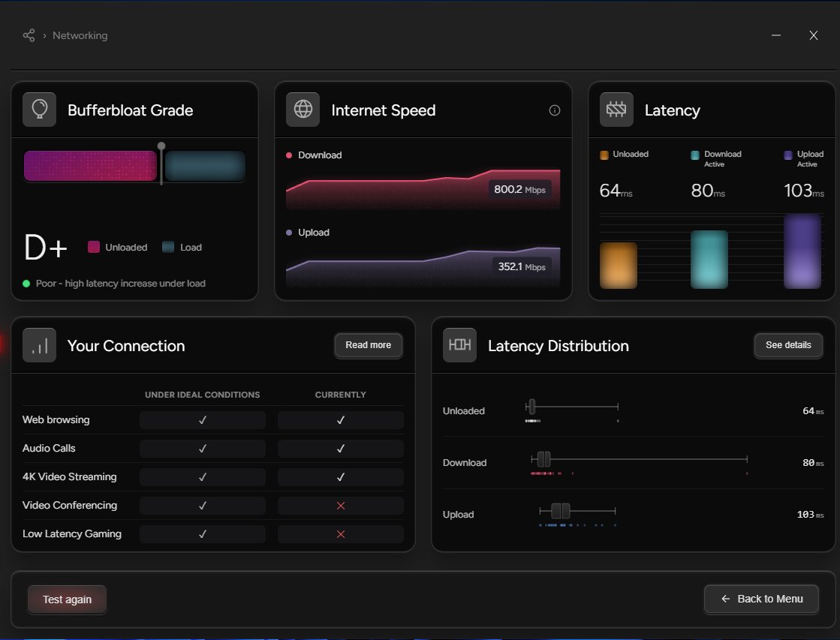
Task: Click the Unloaded latency box plot
Action: click(x=572, y=407)
